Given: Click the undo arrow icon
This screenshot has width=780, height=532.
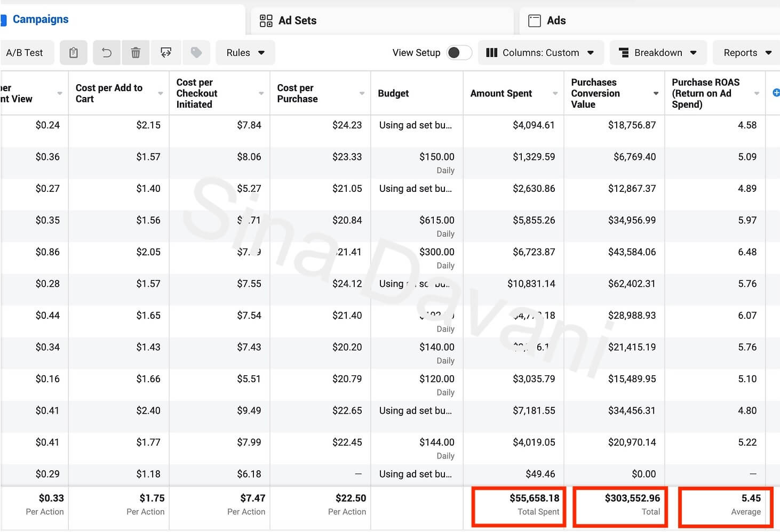Looking at the screenshot, I should pyautogui.click(x=107, y=53).
